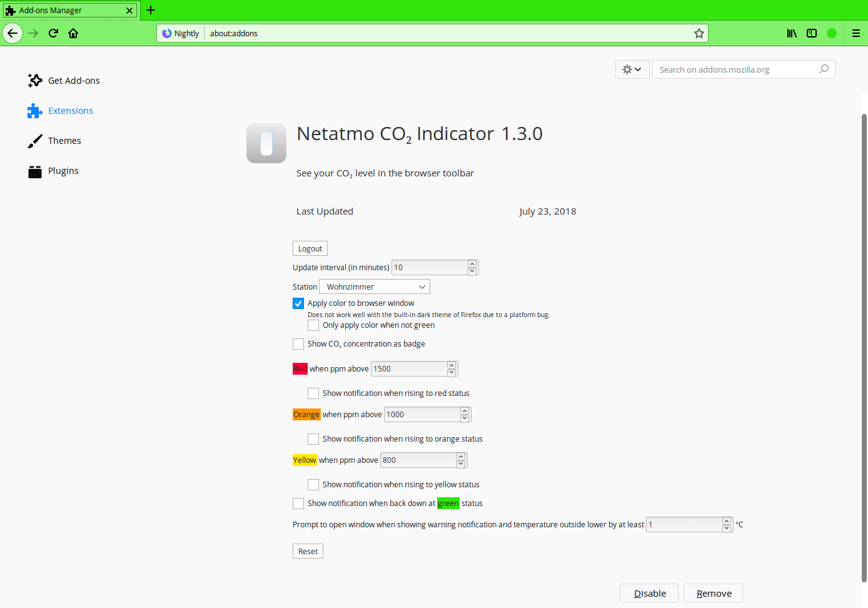Select Extensions in the sidebar
868x608 pixels.
61,111
